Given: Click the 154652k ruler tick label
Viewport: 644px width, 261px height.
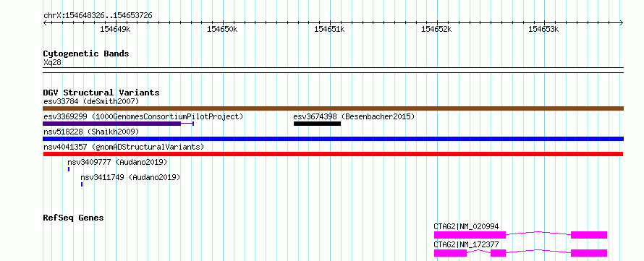Looking at the screenshot, I should pos(436,30).
